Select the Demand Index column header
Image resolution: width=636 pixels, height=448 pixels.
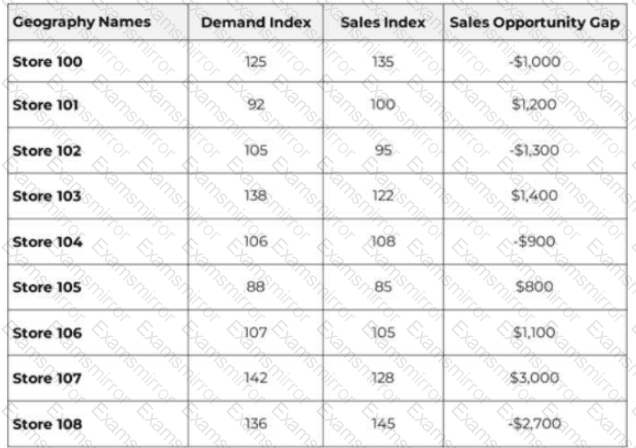(x=256, y=22)
